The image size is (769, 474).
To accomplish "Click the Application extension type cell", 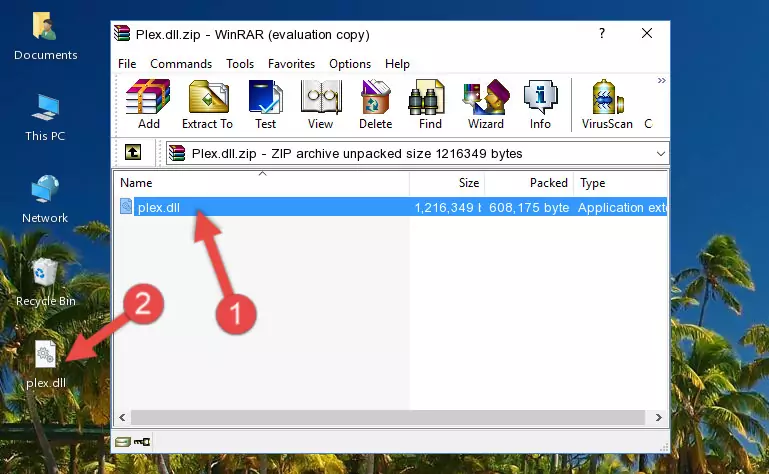I will [x=622, y=208].
